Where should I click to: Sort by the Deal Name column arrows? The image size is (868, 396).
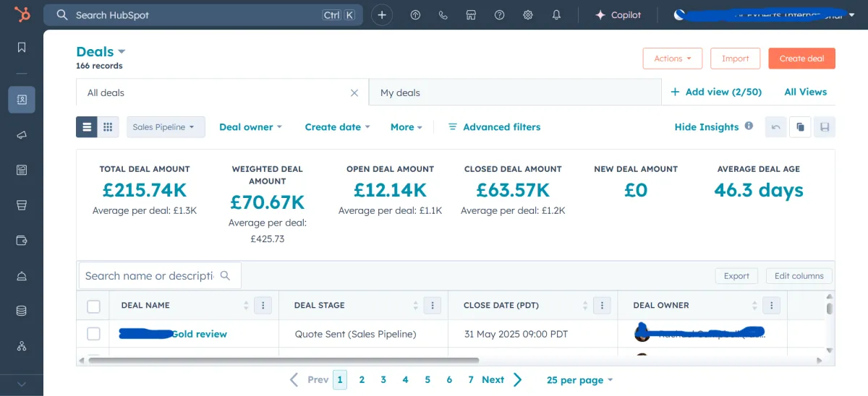pyautogui.click(x=247, y=306)
